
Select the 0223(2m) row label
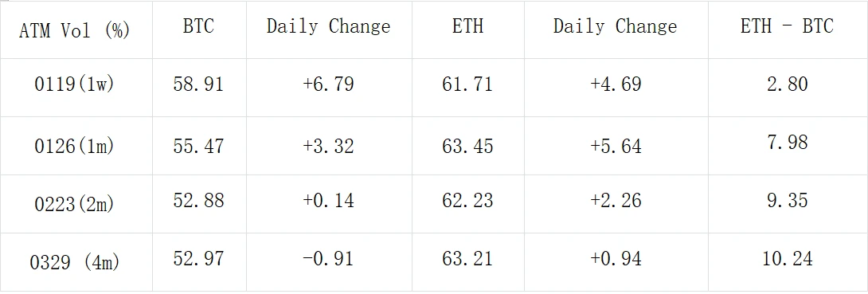tap(75, 204)
